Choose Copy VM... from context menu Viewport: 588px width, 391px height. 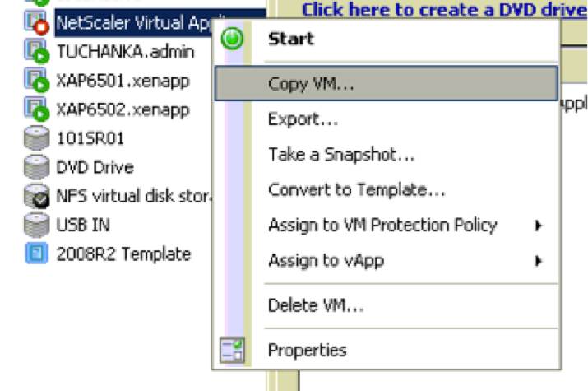[311, 84]
